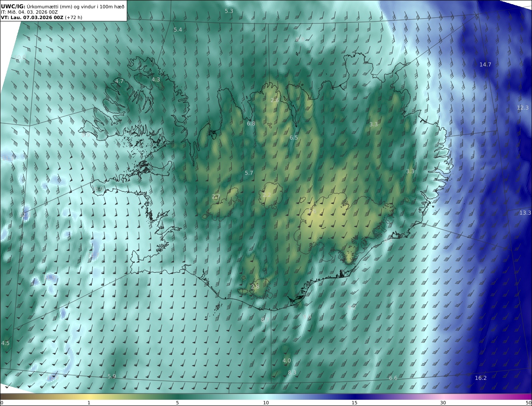Click the map value 16.2
532x406 pixels.
pos(480,378)
